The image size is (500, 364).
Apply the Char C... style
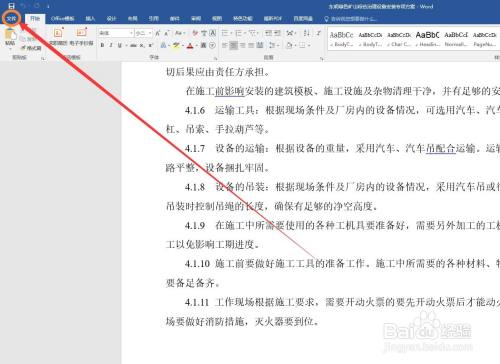pyautogui.click(x=399, y=39)
